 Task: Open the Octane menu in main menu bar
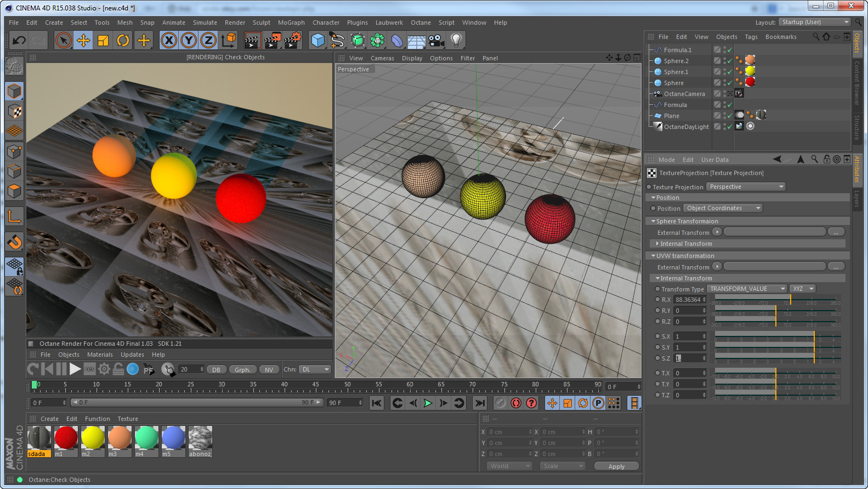click(x=421, y=23)
